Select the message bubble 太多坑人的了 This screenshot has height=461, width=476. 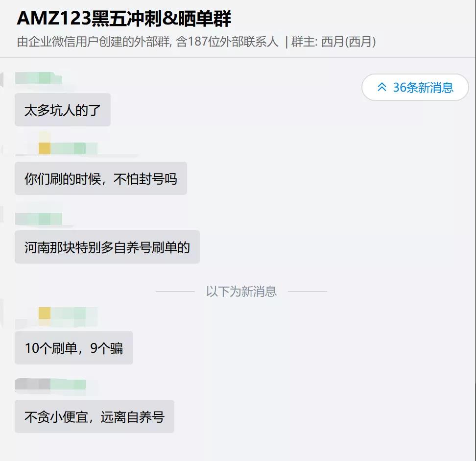click(x=63, y=110)
